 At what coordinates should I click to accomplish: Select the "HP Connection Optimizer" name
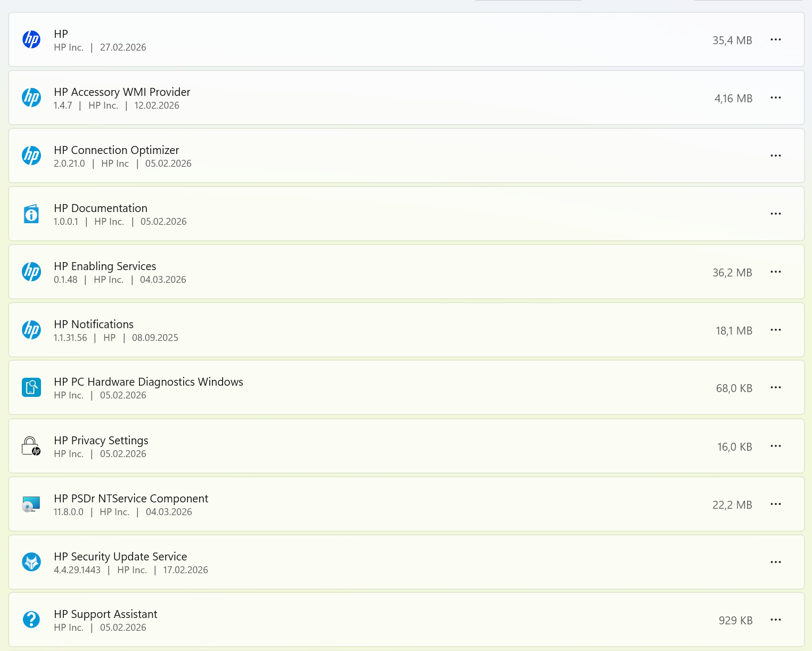point(116,150)
